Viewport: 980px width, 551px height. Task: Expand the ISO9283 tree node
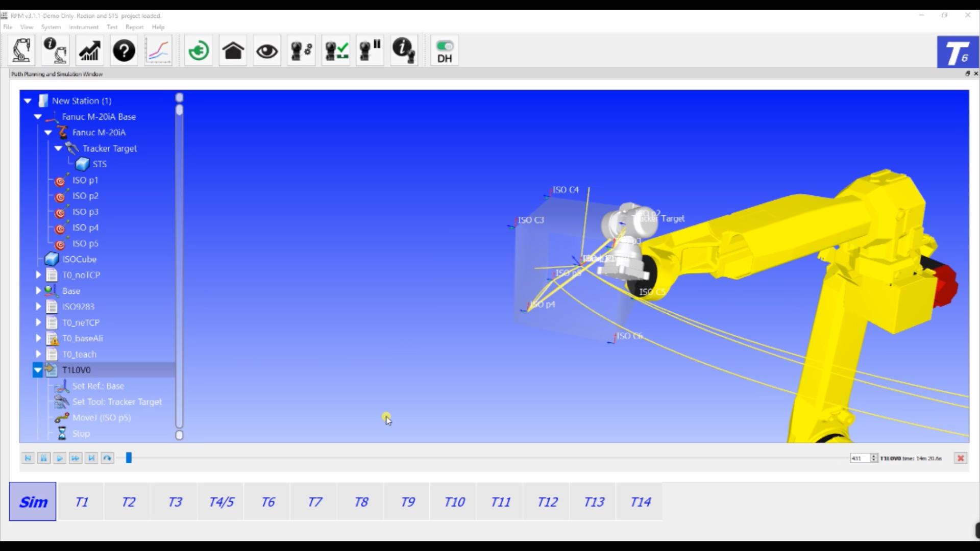click(x=38, y=307)
